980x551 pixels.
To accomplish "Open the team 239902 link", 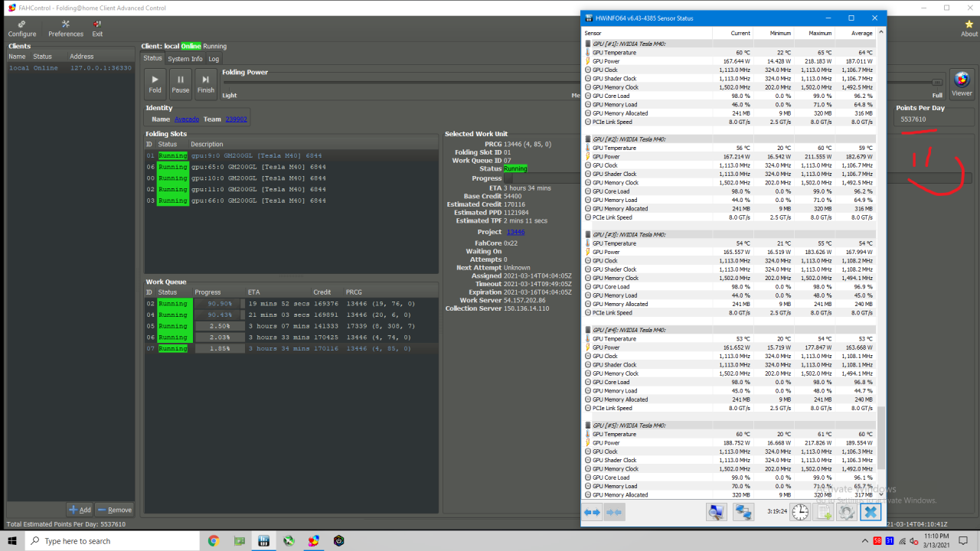I will pos(235,119).
